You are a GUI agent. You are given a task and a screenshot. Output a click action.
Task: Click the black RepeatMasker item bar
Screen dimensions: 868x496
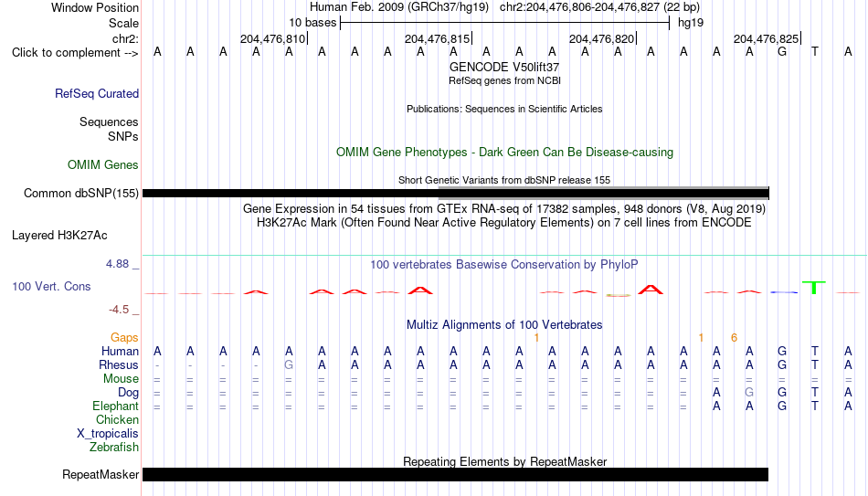point(456,474)
